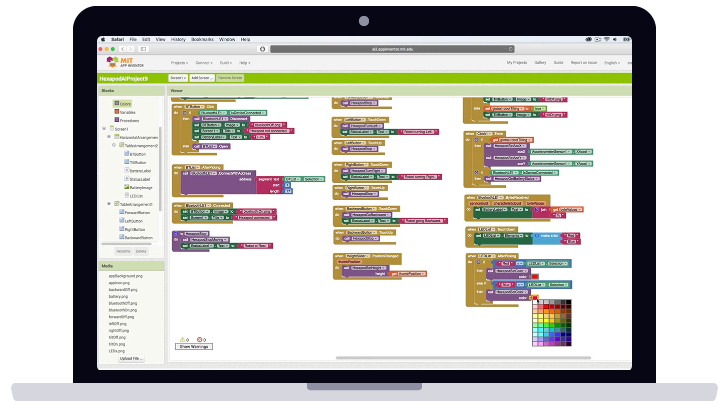
Task: Click the viewer's horizontal scrollbar
Action: click(463, 358)
